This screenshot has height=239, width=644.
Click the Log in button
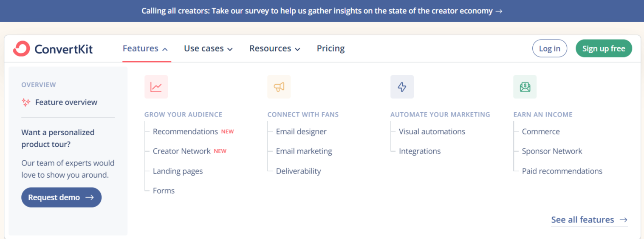[x=549, y=48]
